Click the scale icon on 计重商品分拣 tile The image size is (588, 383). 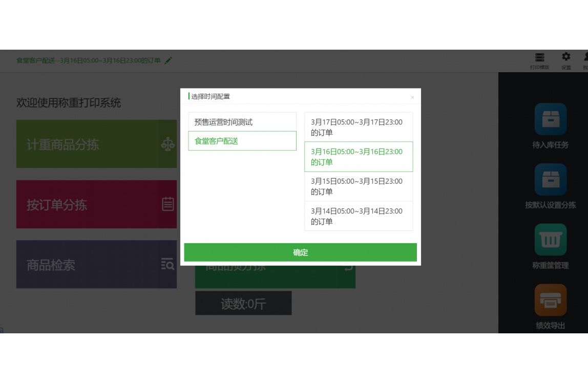pos(168,145)
